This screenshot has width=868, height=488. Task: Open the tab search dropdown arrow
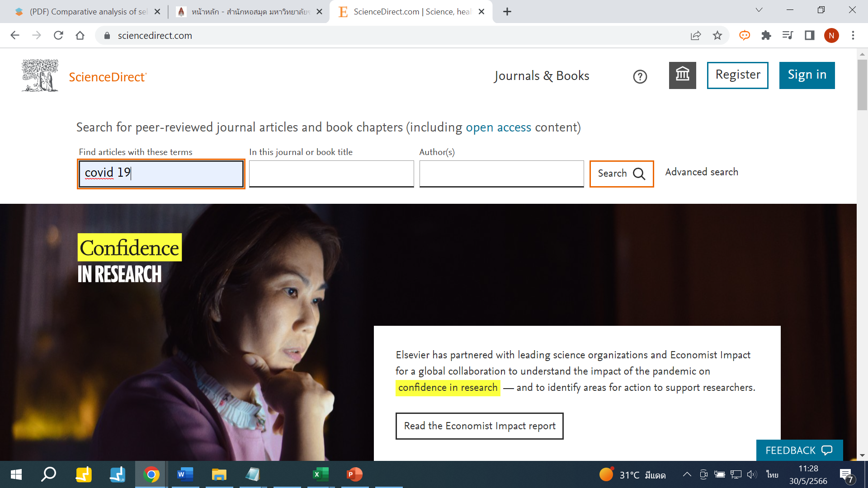point(759,10)
